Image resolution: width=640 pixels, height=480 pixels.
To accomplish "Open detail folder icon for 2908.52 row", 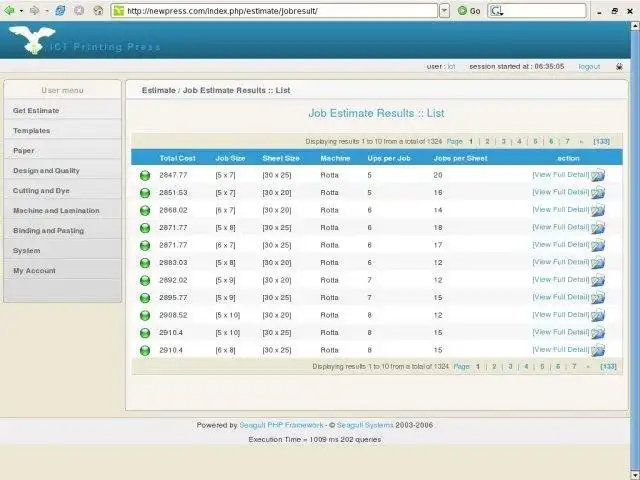I will (x=598, y=315).
